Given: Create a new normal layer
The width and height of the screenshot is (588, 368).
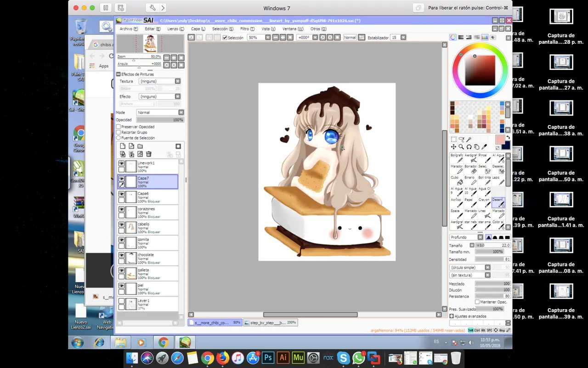Looking at the screenshot, I should pos(123,146).
